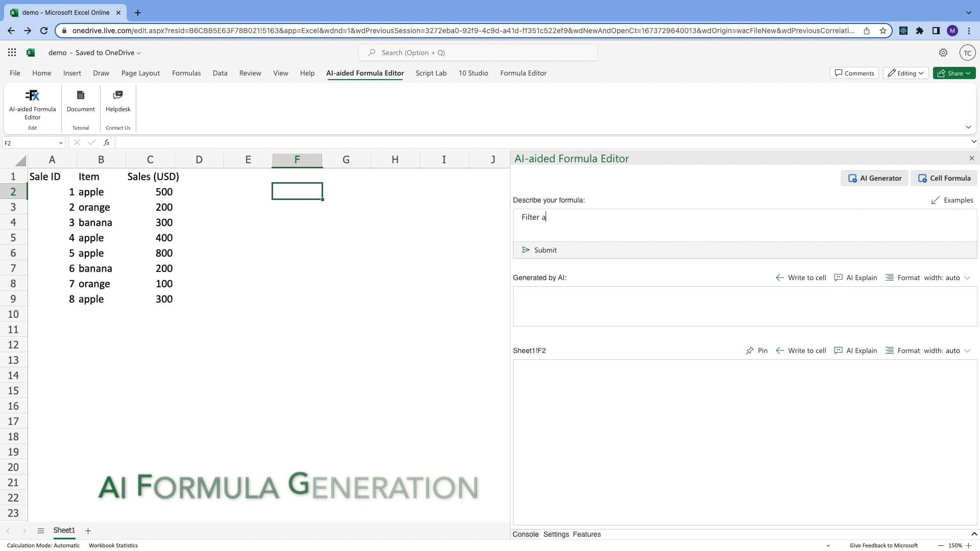Switch to Cell Formula mode

coord(944,178)
